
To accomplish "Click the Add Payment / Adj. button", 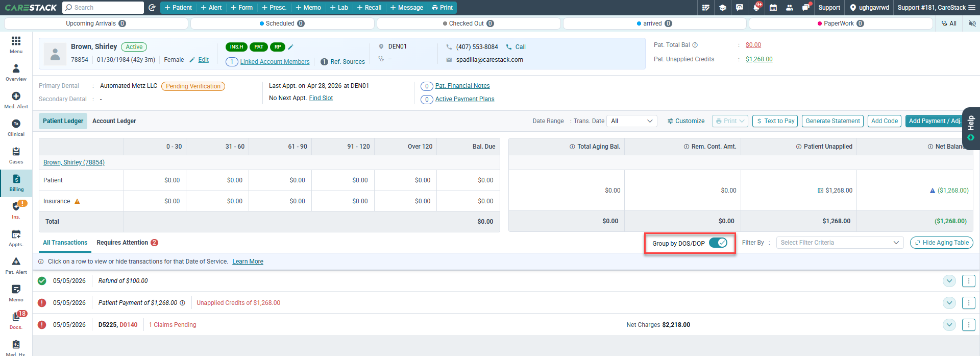I will [934, 121].
